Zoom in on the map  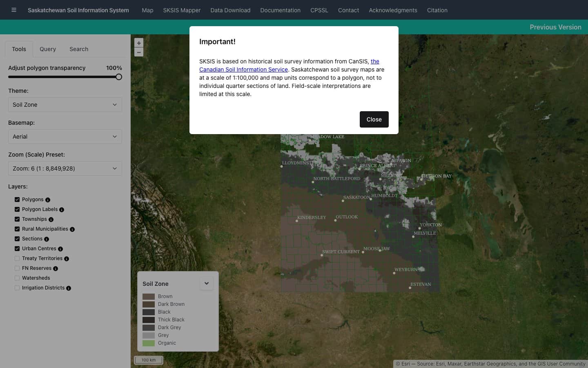(139, 43)
